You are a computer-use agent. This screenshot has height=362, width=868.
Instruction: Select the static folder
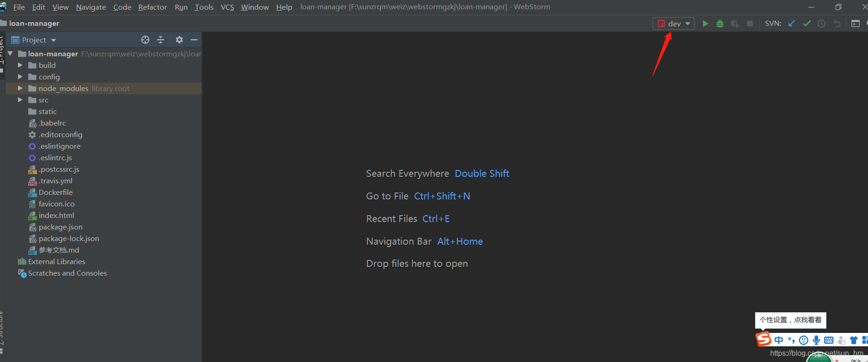(42, 112)
